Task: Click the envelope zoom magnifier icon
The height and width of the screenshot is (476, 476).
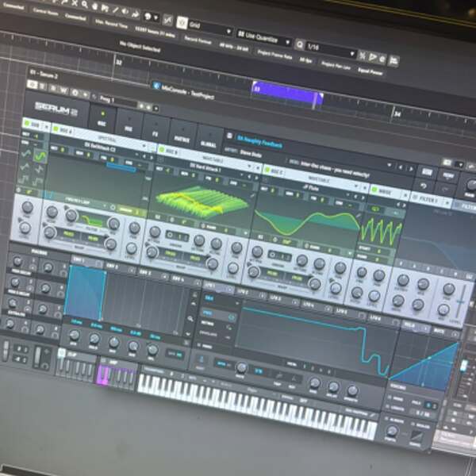Action: click(190, 318)
